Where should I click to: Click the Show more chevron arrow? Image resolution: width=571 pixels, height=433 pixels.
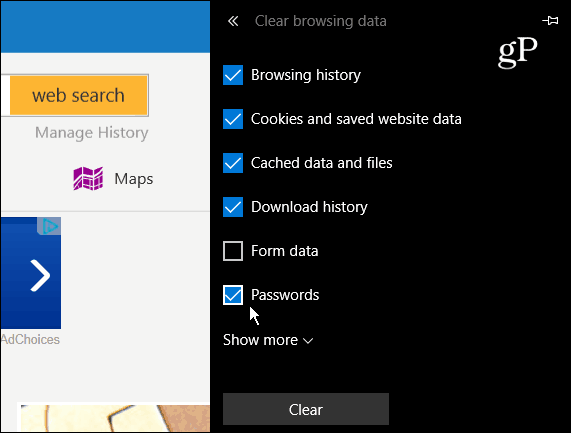pyautogui.click(x=308, y=341)
